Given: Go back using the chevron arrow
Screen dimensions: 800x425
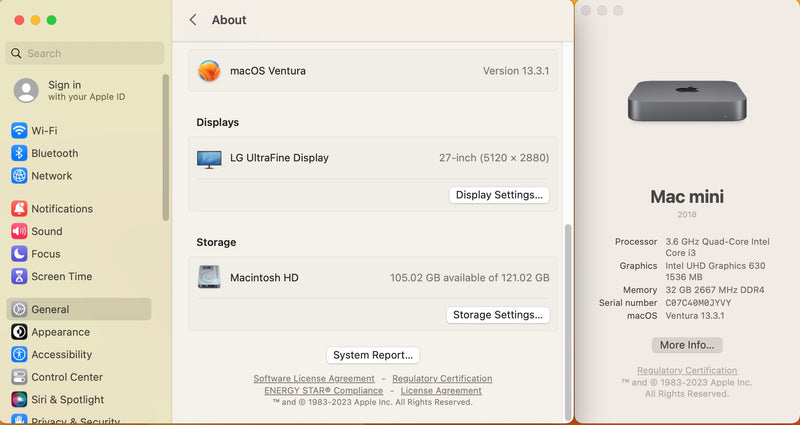Looking at the screenshot, I should point(193,20).
